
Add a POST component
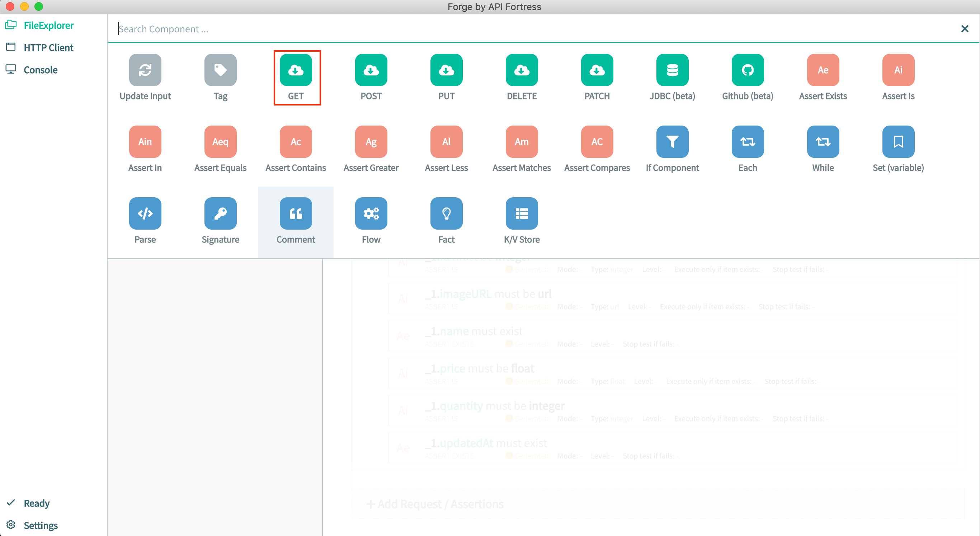click(371, 76)
